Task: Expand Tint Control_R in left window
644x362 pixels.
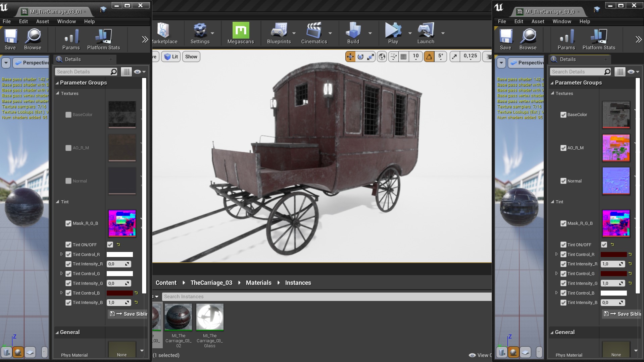Action: click(61, 254)
